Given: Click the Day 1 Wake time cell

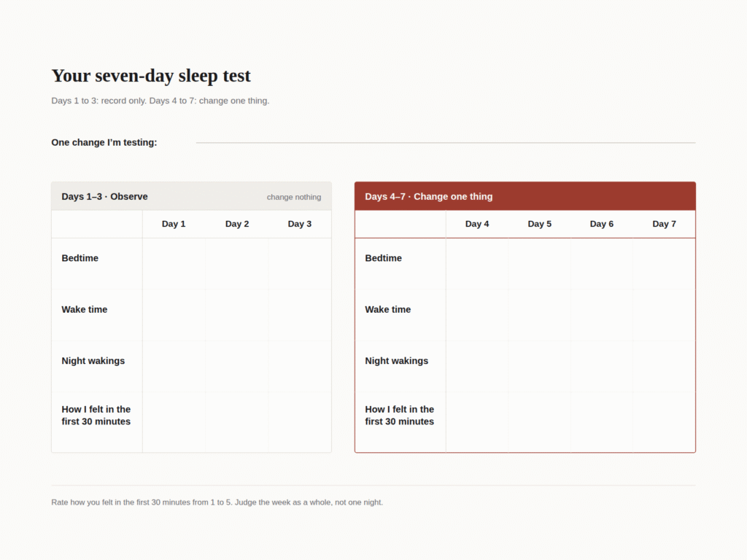Looking at the screenshot, I should point(174,315).
